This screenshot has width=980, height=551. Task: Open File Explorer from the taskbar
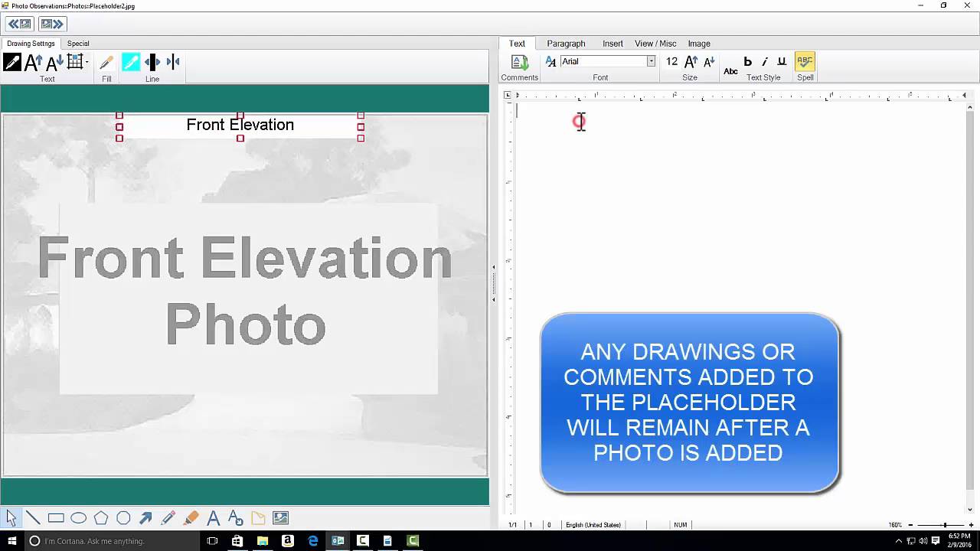[263, 541]
